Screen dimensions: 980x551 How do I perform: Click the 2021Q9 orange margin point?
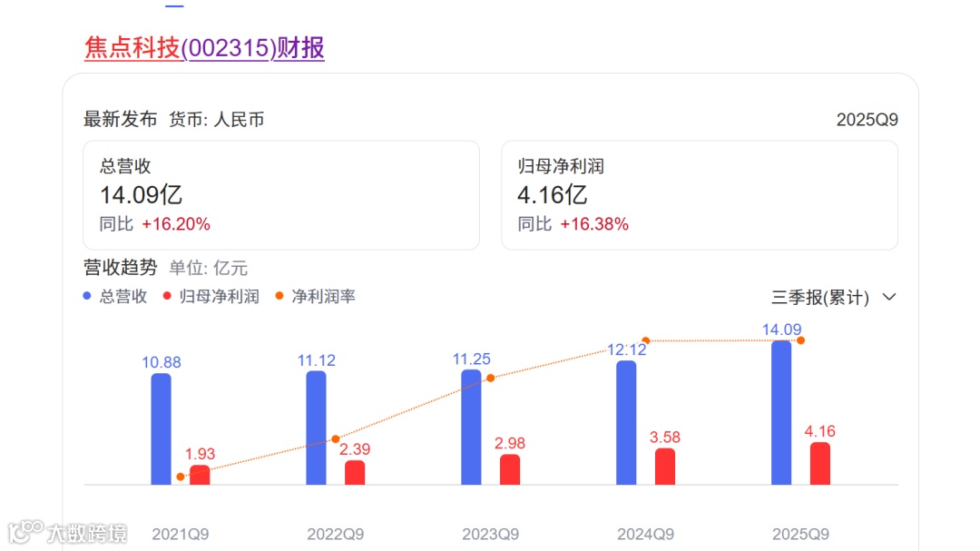click(x=181, y=477)
